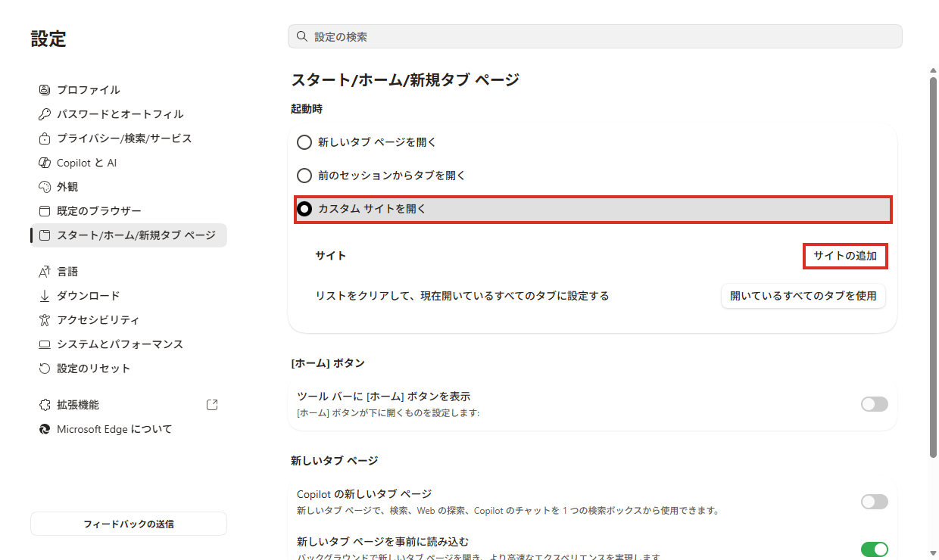Click the download arrow icon beside ダウンロード
Image resolution: width=939 pixels, height=560 pixels.
point(44,296)
